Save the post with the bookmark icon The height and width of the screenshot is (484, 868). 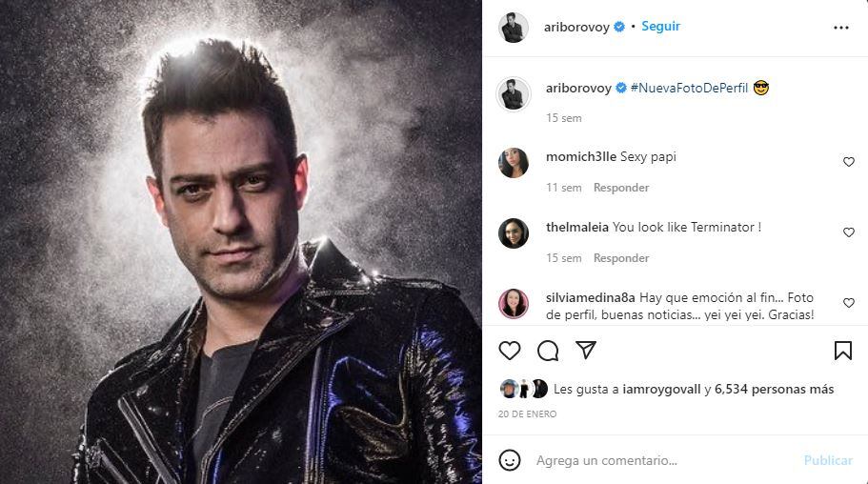tap(842, 351)
